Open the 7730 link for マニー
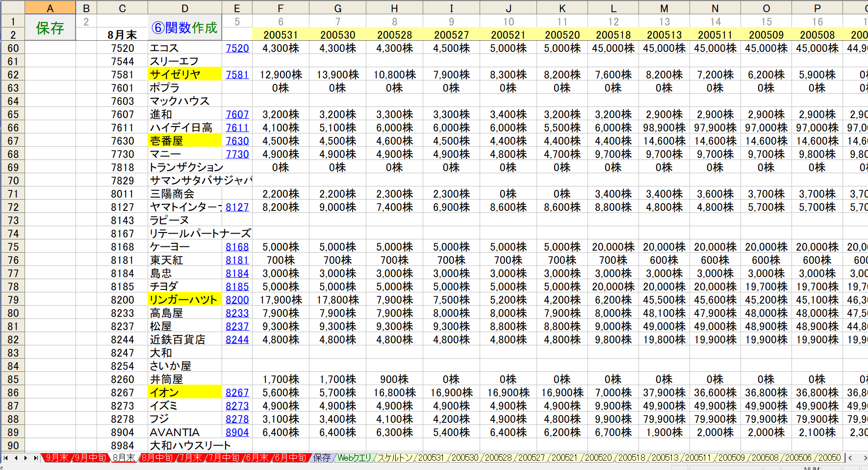This screenshot has height=470, width=868. pos(237,154)
